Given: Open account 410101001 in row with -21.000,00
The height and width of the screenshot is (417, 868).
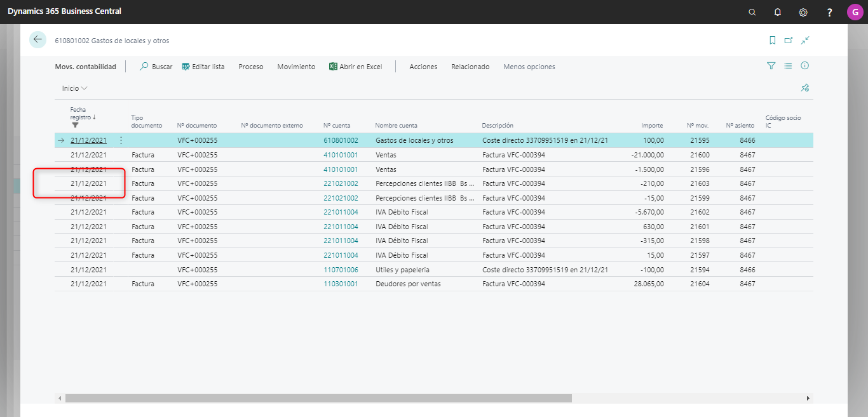Looking at the screenshot, I should (x=341, y=155).
